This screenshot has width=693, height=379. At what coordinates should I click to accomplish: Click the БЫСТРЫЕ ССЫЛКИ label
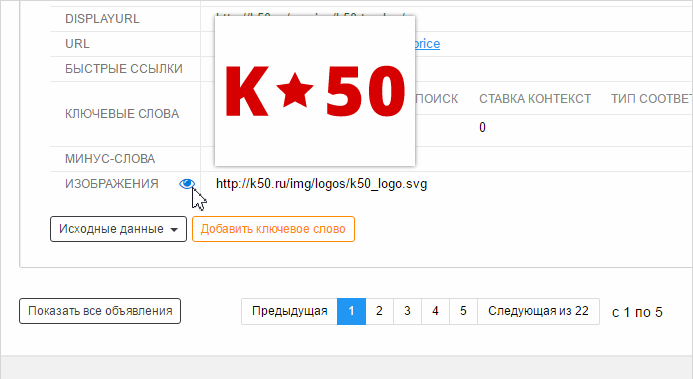click(x=124, y=69)
